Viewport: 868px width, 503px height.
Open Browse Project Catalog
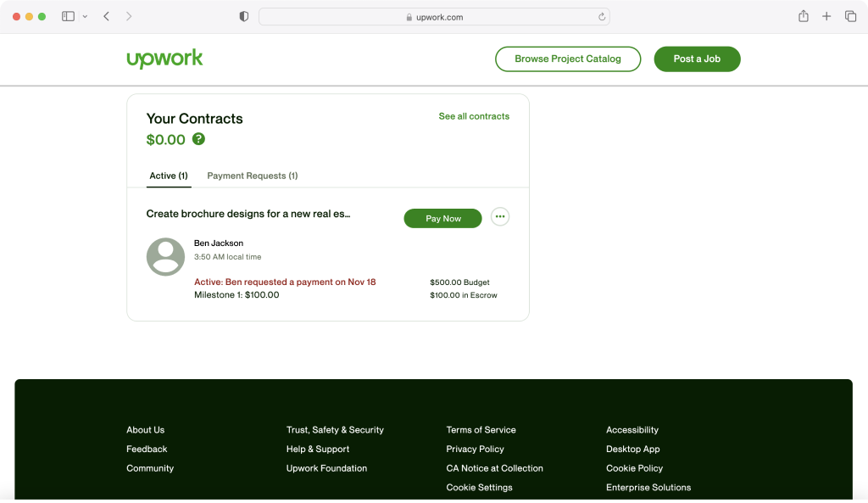click(x=568, y=59)
